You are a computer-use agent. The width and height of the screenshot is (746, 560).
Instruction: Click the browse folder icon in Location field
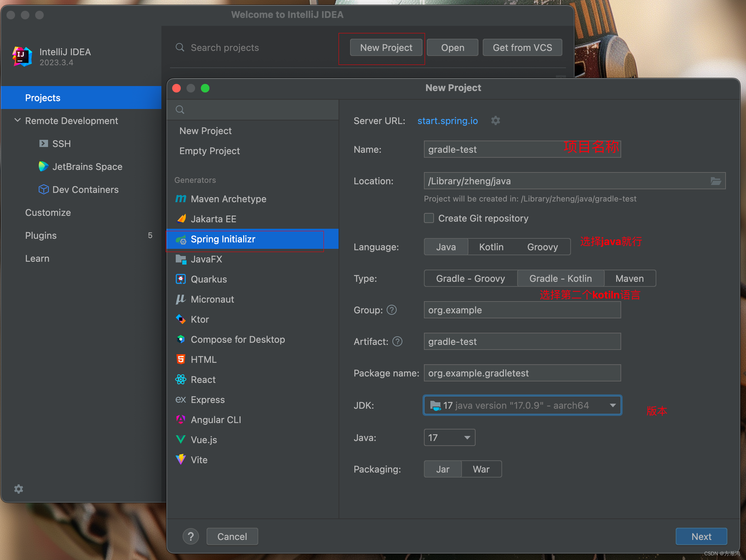716,181
